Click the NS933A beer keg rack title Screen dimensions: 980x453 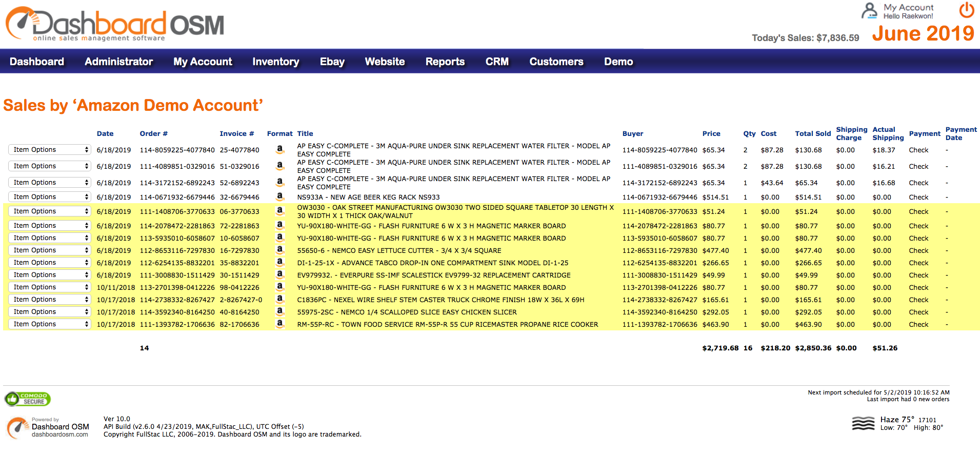click(x=368, y=197)
